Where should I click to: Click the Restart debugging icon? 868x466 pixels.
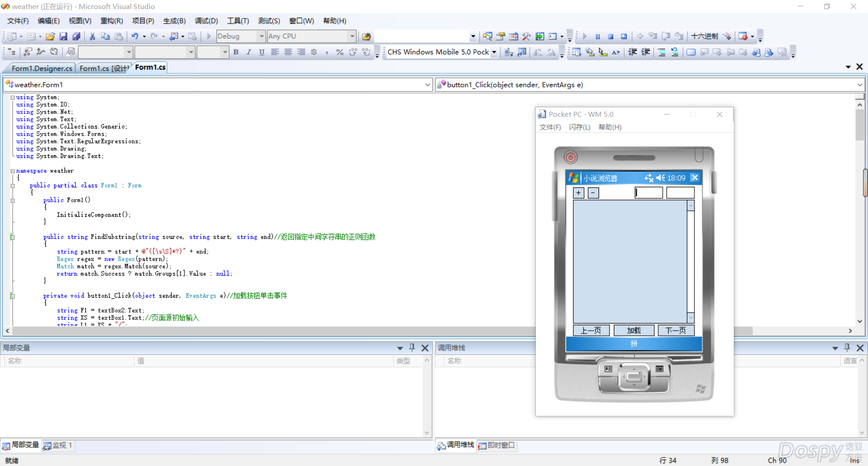coord(624,36)
